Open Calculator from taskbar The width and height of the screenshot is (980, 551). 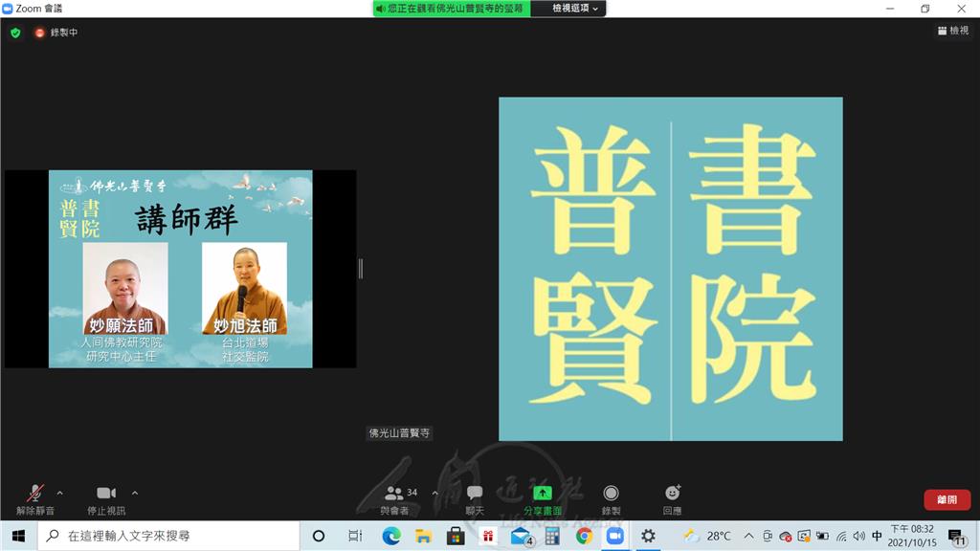coord(552,536)
